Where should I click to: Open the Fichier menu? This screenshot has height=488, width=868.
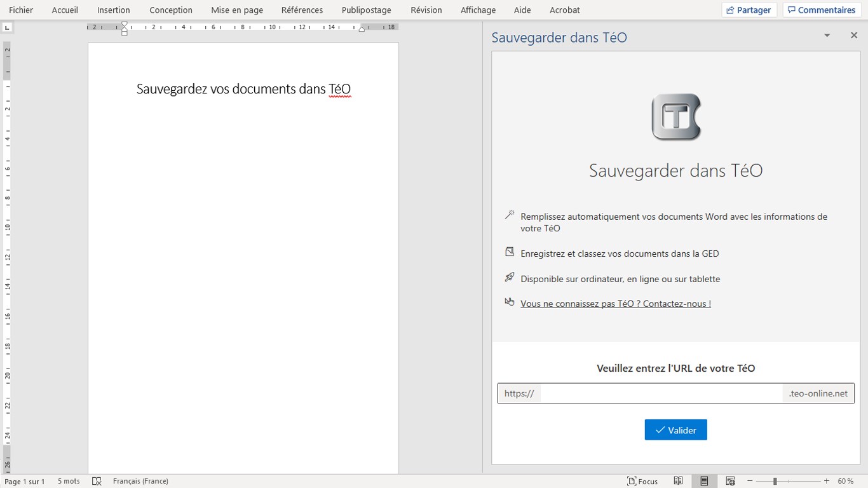click(x=21, y=10)
